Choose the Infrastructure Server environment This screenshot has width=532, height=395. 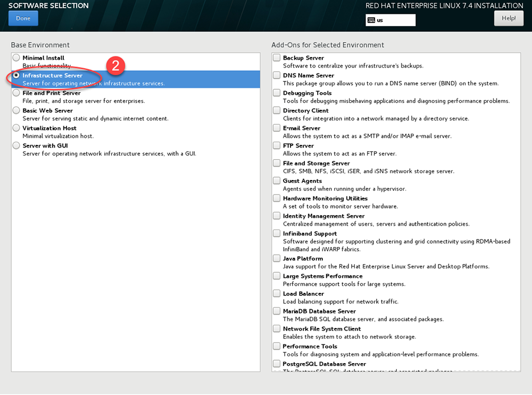point(16,76)
